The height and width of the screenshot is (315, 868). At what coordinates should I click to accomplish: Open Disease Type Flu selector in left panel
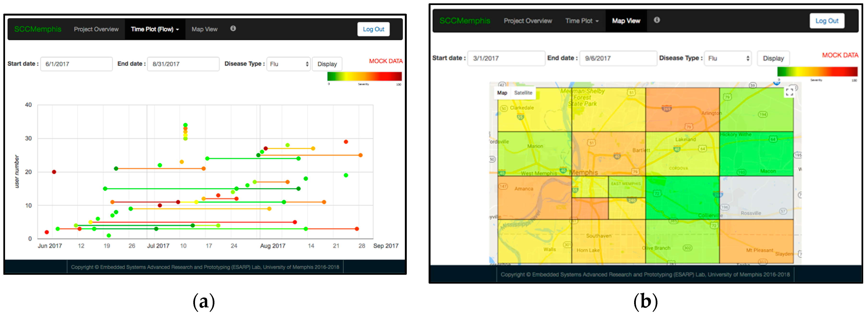click(x=289, y=64)
